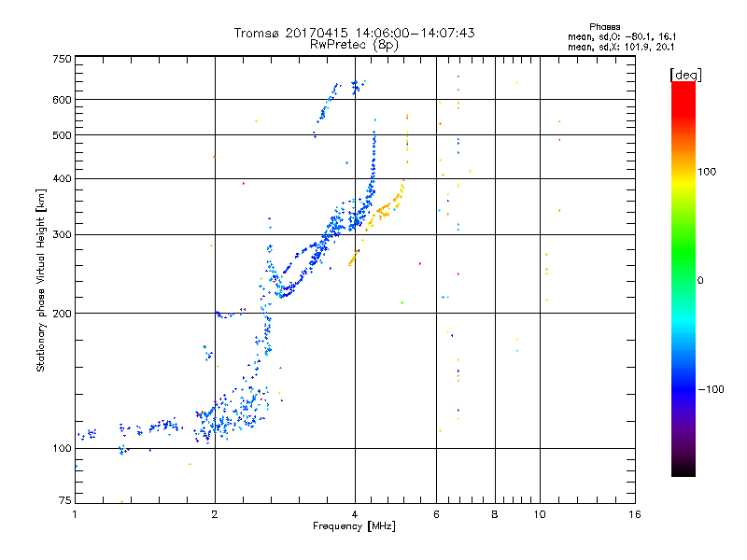Viewport: 747px width, 560px height.
Task: Click the colorbar tick label '-100'
Action: coord(711,389)
